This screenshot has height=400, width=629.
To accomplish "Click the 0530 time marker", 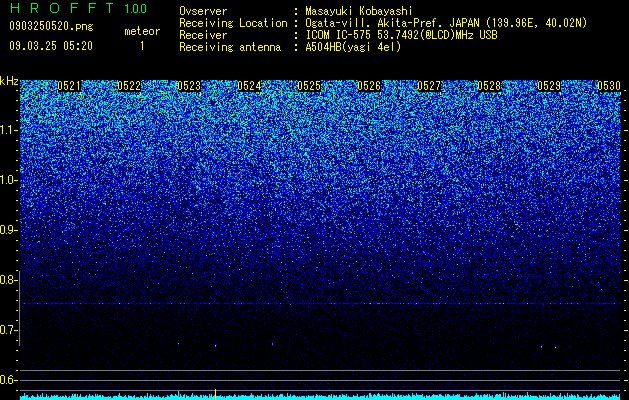I will [609, 86].
